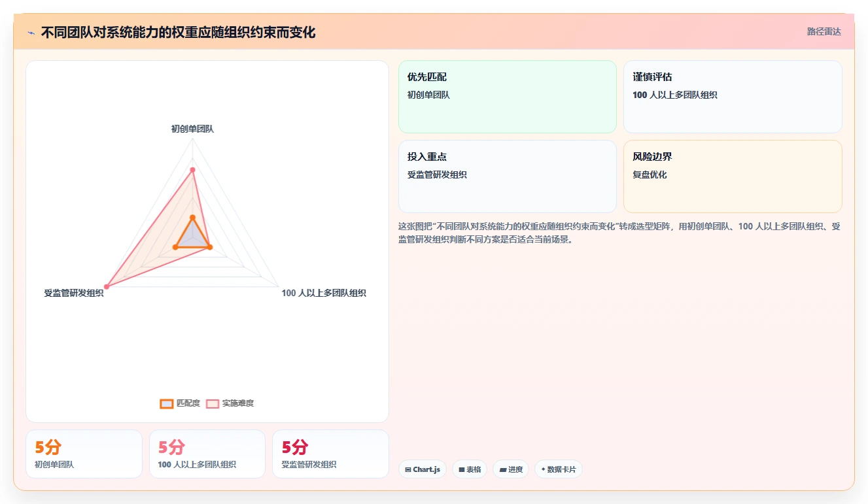Click the 100 人以上多团队组织 radar axis label
Screen dimensions: 868x504
[x=324, y=293]
